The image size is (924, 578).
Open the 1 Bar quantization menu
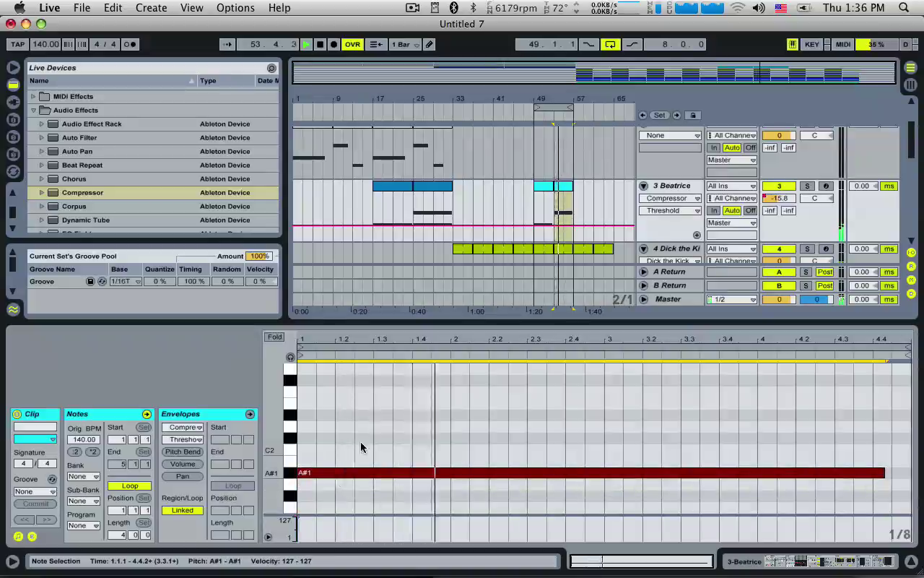[404, 44]
